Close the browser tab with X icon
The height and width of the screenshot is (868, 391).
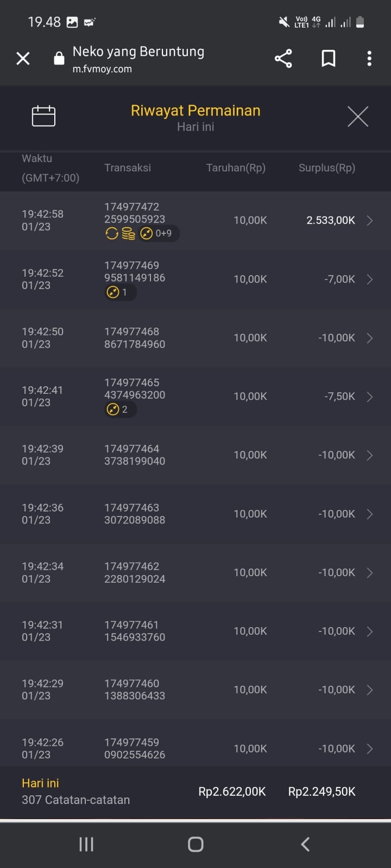(x=23, y=59)
